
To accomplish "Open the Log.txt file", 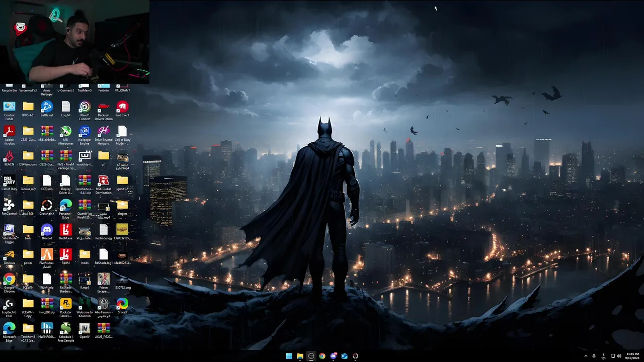I will coord(66,109).
